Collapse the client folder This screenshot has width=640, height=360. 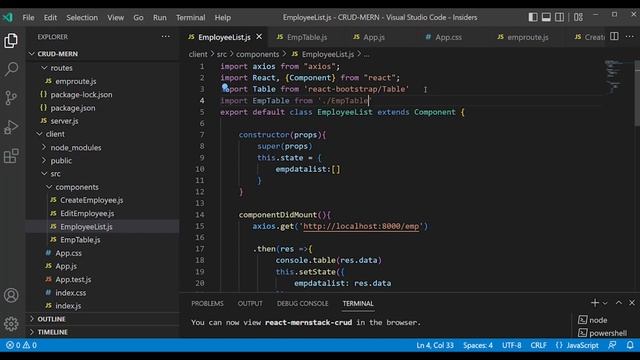tap(40, 134)
